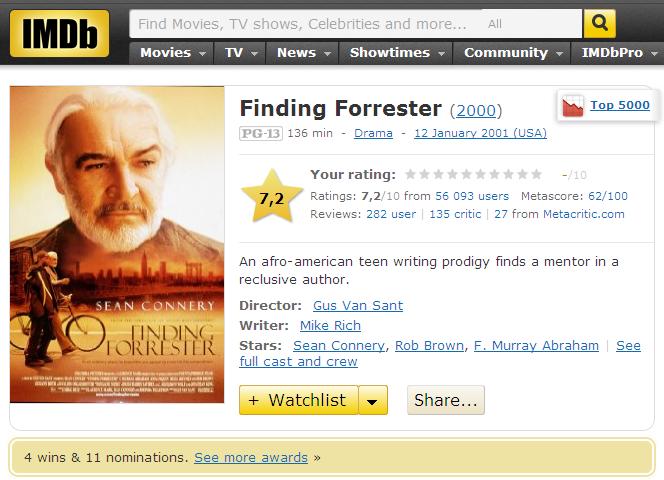
Task: Focus the Find Movies search field
Action: tap(306, 24)
